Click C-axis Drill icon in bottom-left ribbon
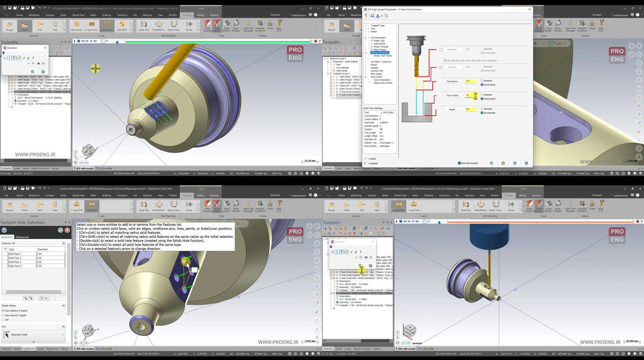644x360 pixels. click(77, 206)
